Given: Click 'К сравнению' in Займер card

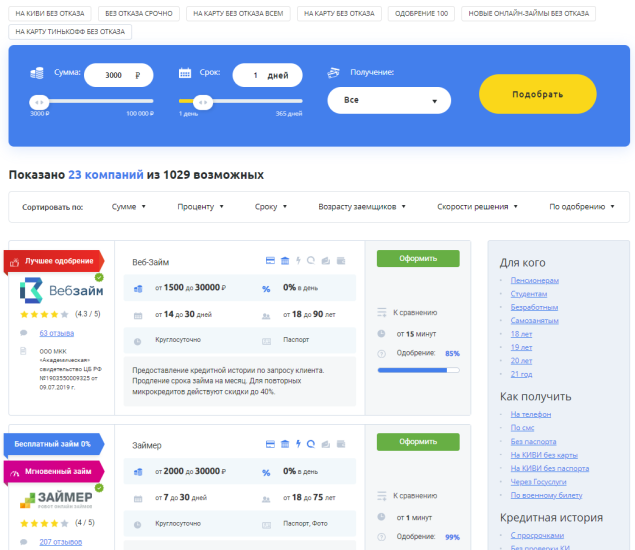Looking at the screenshot, I should [x=415, y=496].
